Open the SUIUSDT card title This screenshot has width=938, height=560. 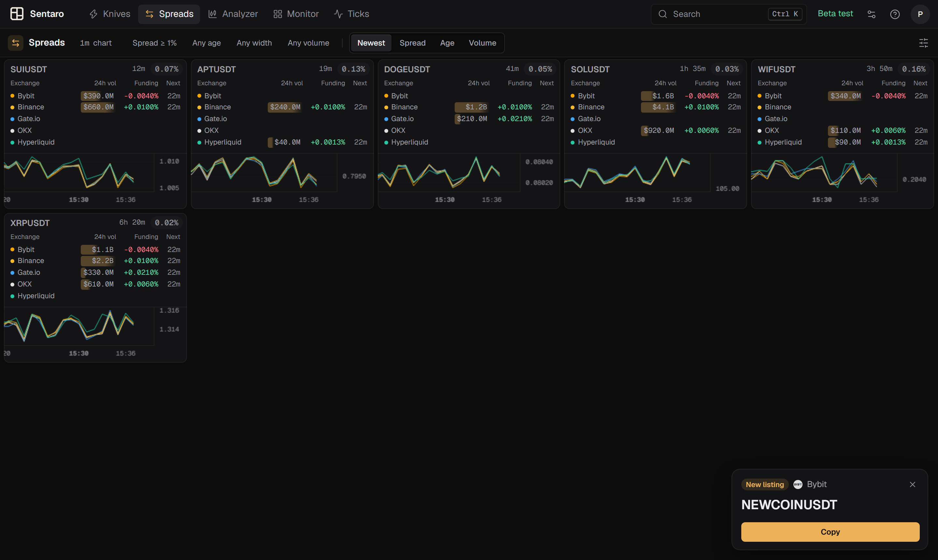[x=29, y=69]
